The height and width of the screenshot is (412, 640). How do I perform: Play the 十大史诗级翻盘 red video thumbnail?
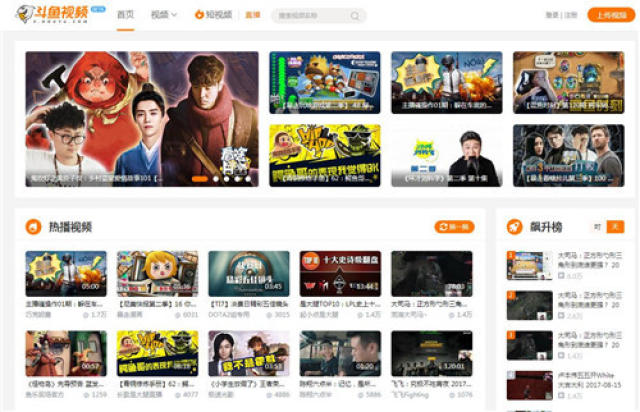point(340,274)
